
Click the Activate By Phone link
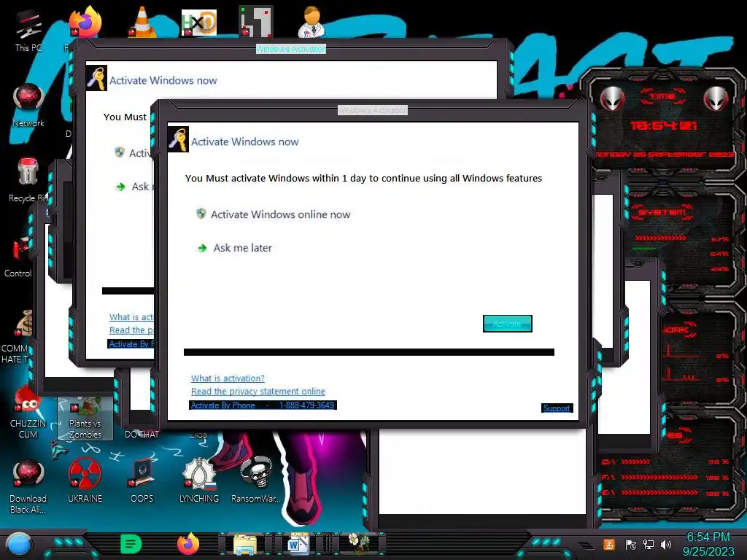pyautogui.click(x=263, y=405)
